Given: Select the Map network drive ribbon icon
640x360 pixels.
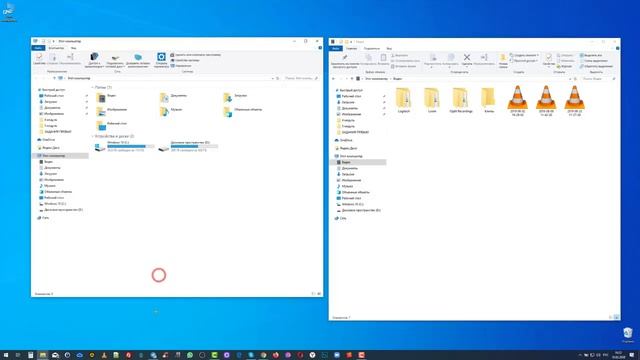Looking at the screenshot, I should (115, 58).
